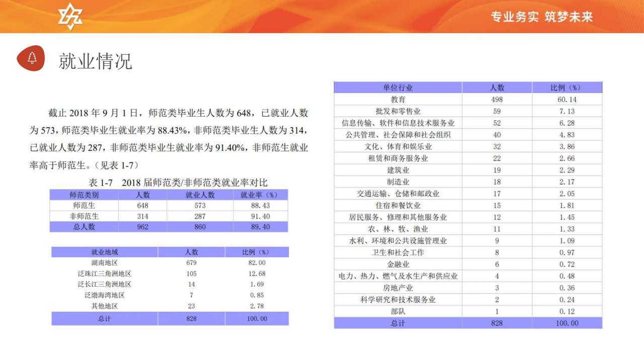Select the 60.14 percentage cell for 教育
This screenshot has width=644, height=362.
click(567, 100)
